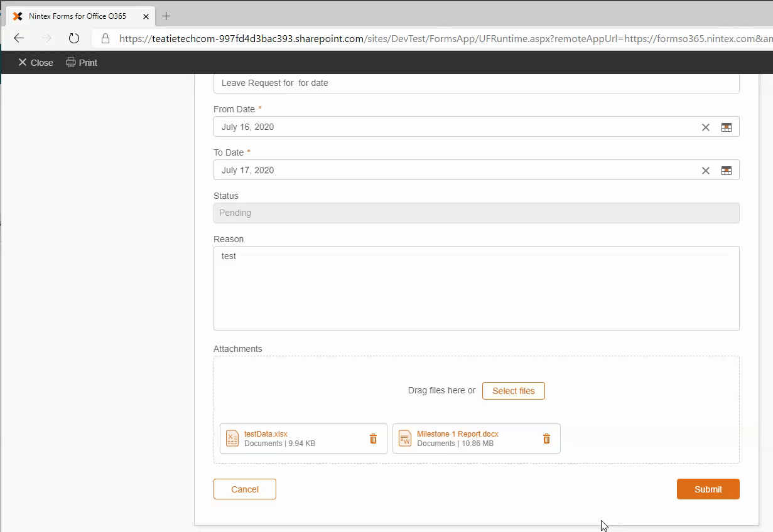
Task: Delete the testData.xlsx attachment
Action: (373, 439)
